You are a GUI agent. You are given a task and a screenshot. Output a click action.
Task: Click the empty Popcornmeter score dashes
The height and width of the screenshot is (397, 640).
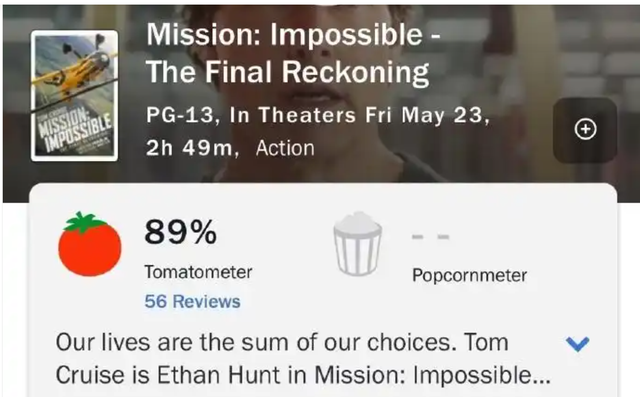pos(431,237)
